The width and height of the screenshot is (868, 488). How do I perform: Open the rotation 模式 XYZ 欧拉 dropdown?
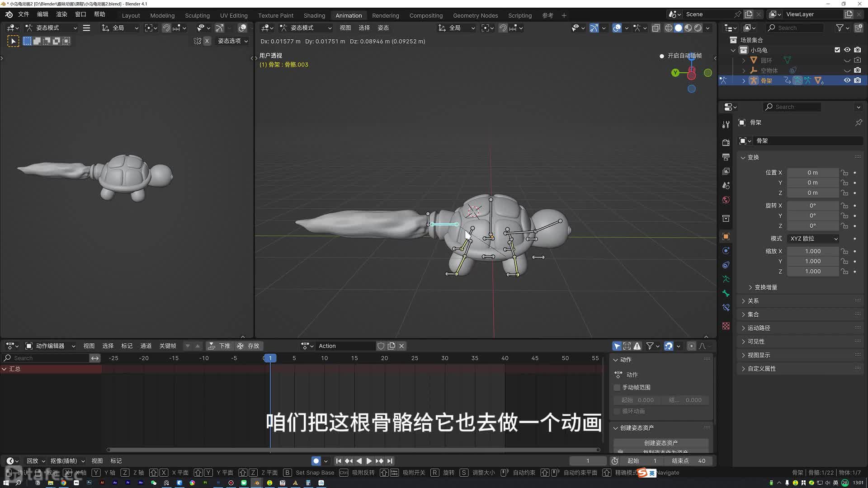[813, 239]
